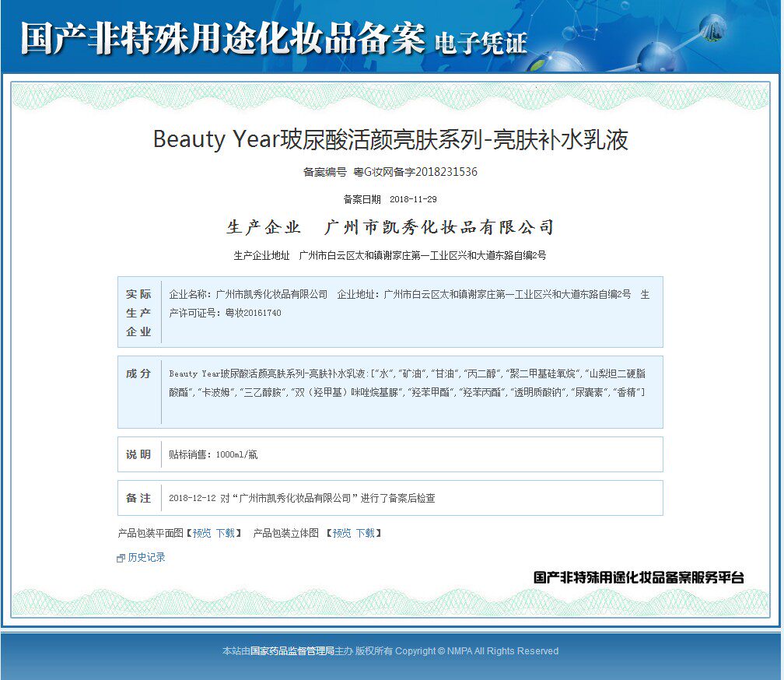
Task: Select the filing number 粤G妆网备字2018231536
Action: [x=415, y=172]
